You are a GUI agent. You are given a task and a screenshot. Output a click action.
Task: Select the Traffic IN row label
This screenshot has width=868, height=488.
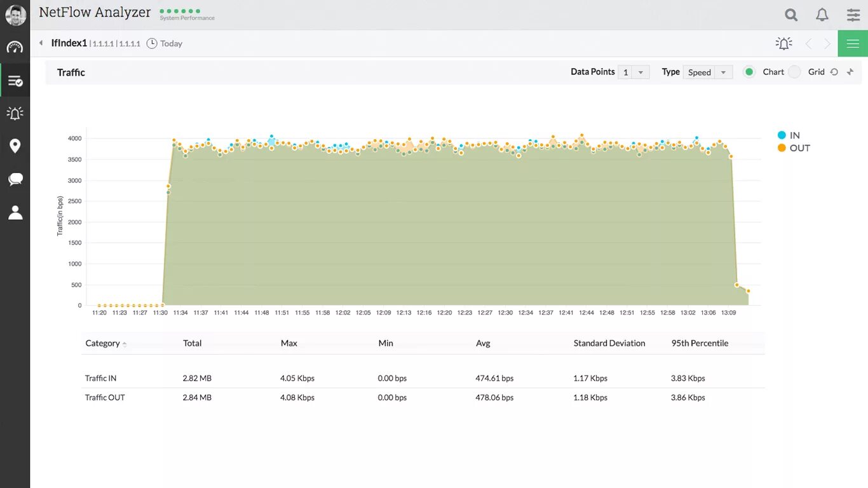[x=101, y=378]
